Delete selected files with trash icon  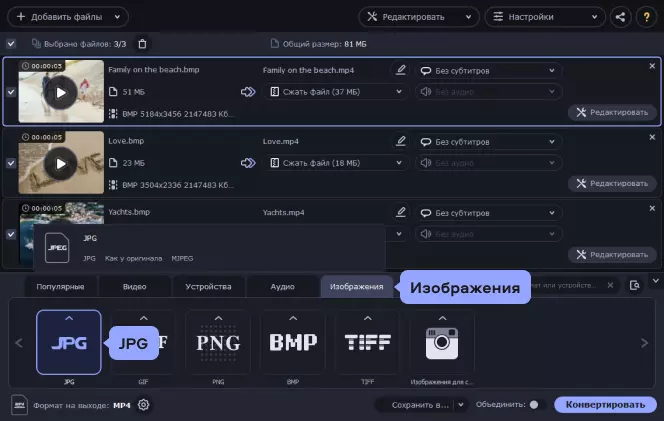(142, 44)
